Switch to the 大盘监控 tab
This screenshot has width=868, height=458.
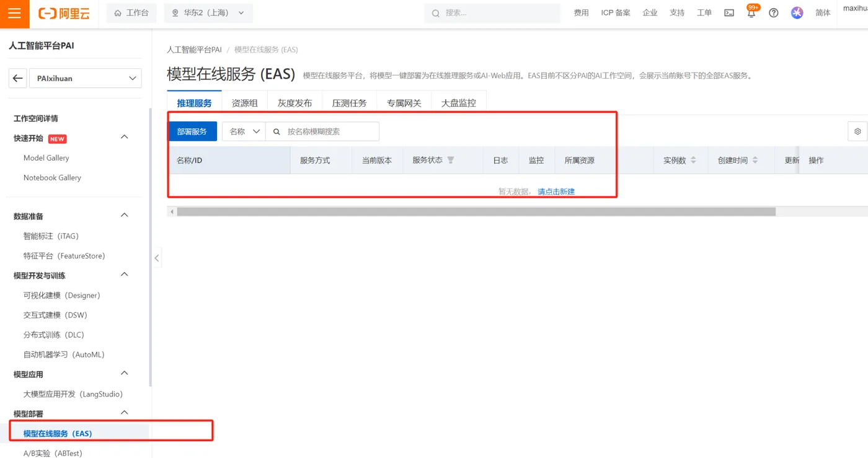pyautogui.click(x=459, y=103)
